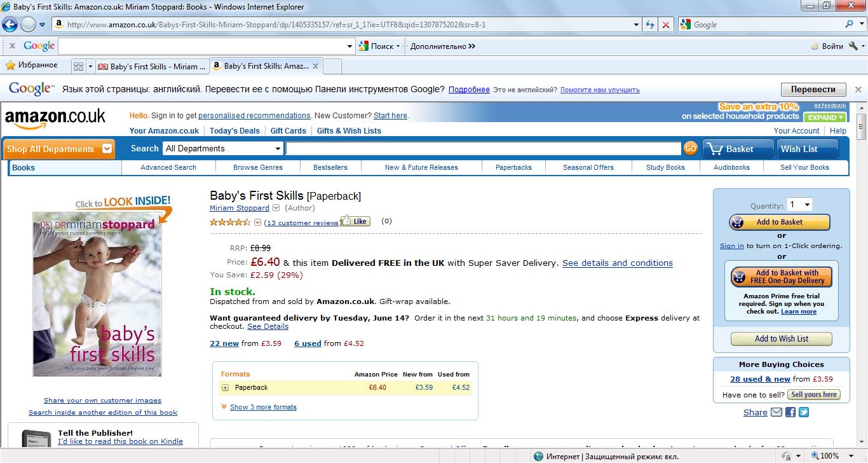
Task: Click the EXPAND ad banner button
Action: (x=825, y=118)
